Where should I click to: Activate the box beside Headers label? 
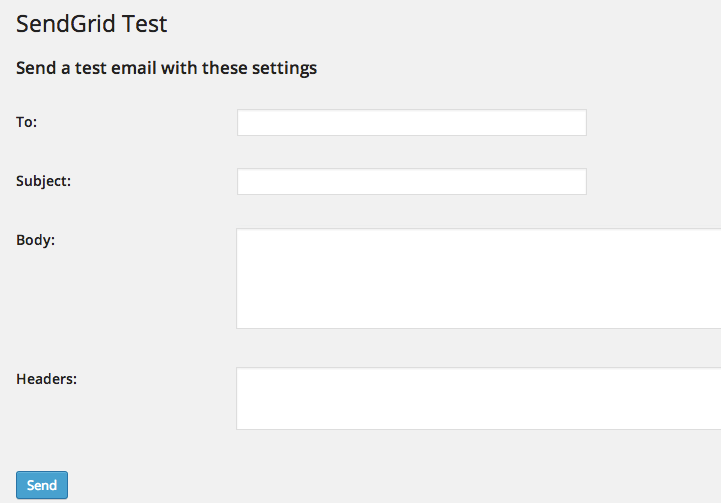click(478, 398)
